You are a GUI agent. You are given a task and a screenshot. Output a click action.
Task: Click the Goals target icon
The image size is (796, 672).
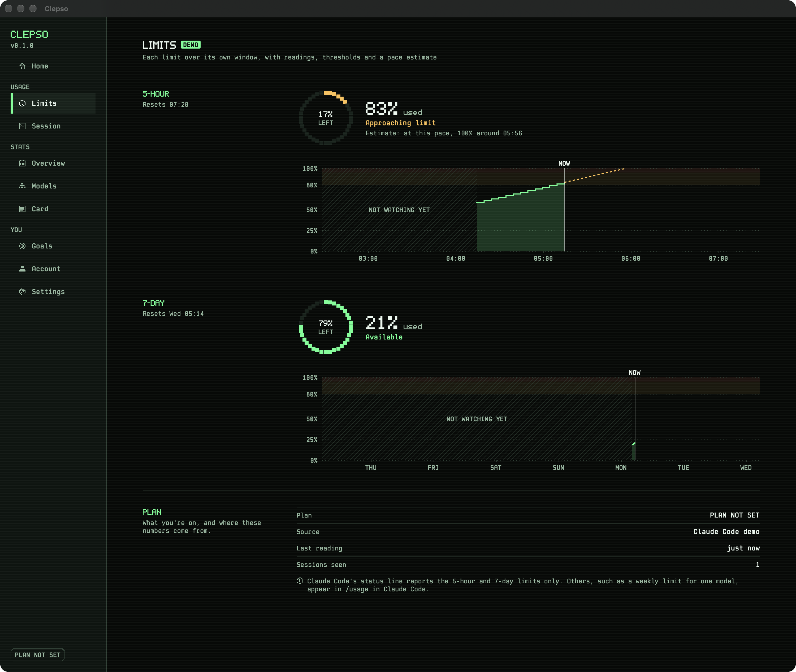click(x=23, y=246)
